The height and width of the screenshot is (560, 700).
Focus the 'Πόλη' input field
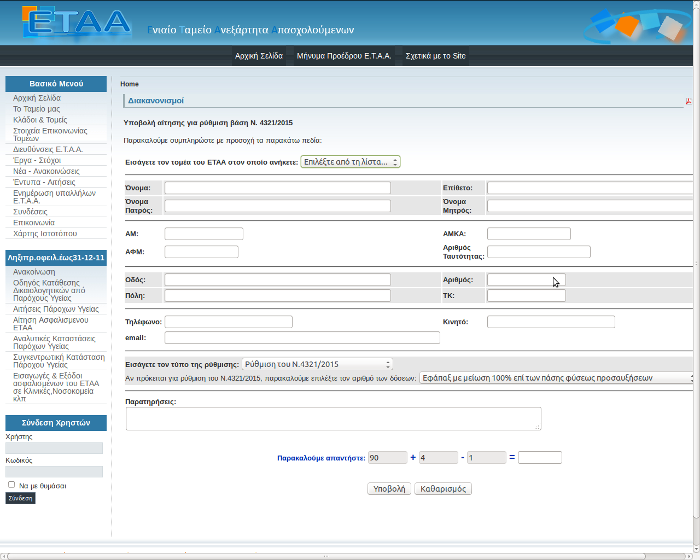277,296
